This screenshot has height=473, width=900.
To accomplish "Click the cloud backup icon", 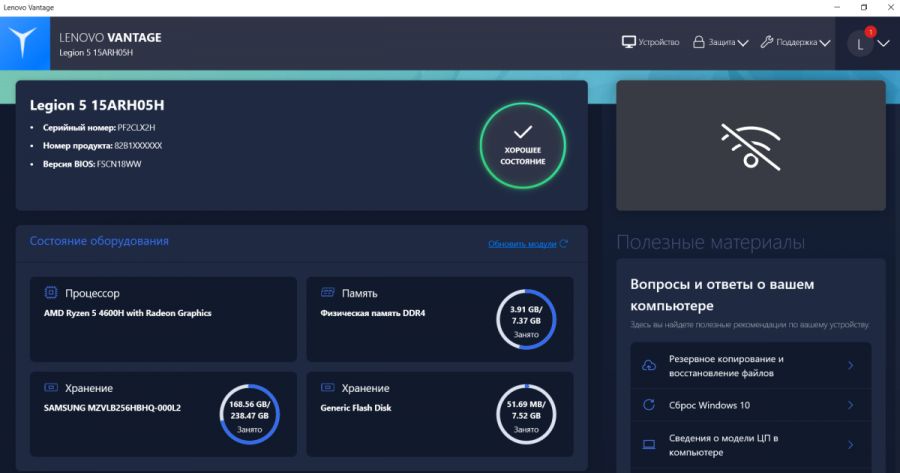I will (648, 365).
